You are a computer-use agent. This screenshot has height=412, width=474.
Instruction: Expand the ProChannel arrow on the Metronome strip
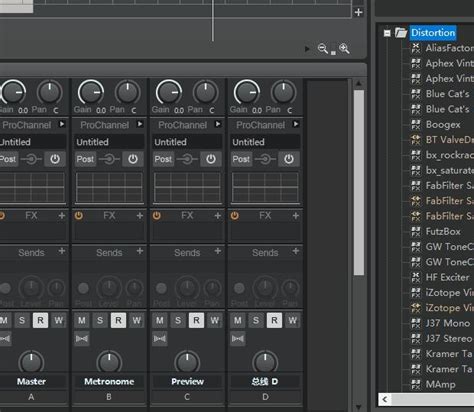(140, 124)
